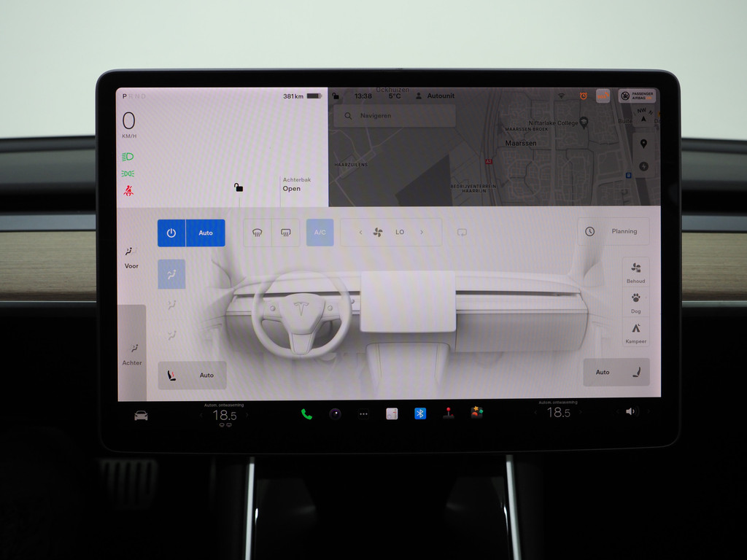Tap the Navigeren search field
This screenshot has height=560, width=747.
click(x=395, y=116)
